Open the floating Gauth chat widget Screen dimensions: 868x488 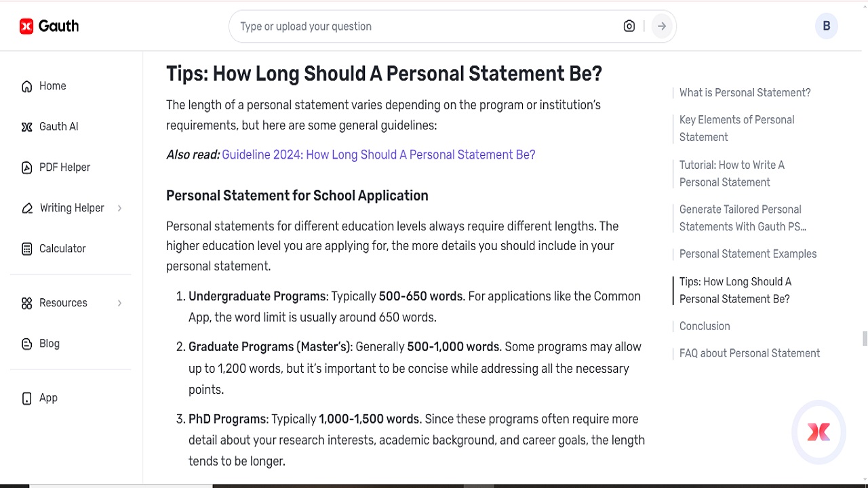pos(818,432)
